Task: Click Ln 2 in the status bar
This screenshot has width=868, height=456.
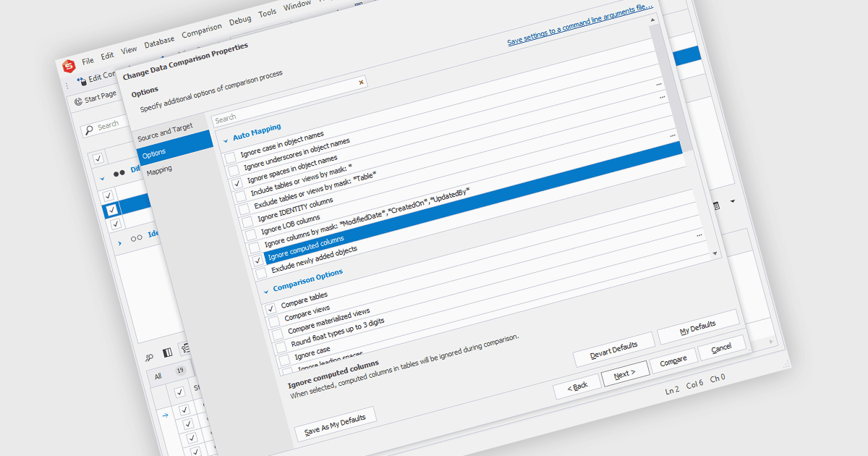Action: coord(673,389)
